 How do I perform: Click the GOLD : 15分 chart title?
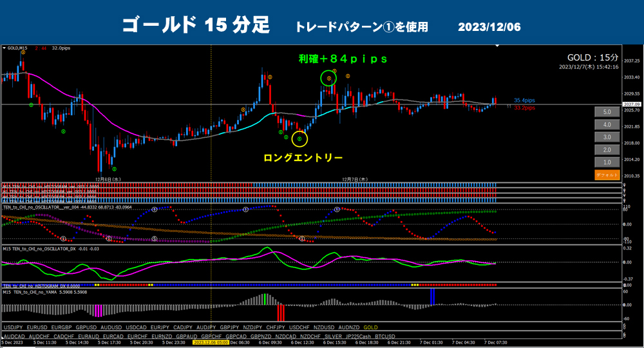[592, 57]
